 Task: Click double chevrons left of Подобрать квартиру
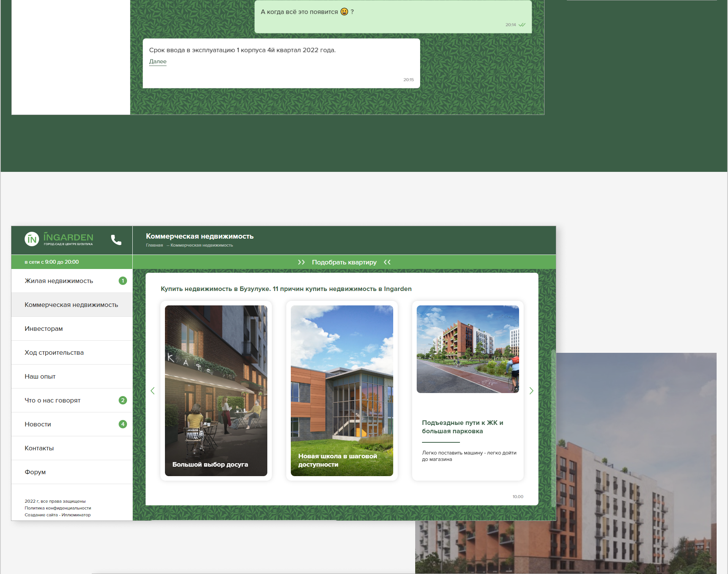click(301, 262)
